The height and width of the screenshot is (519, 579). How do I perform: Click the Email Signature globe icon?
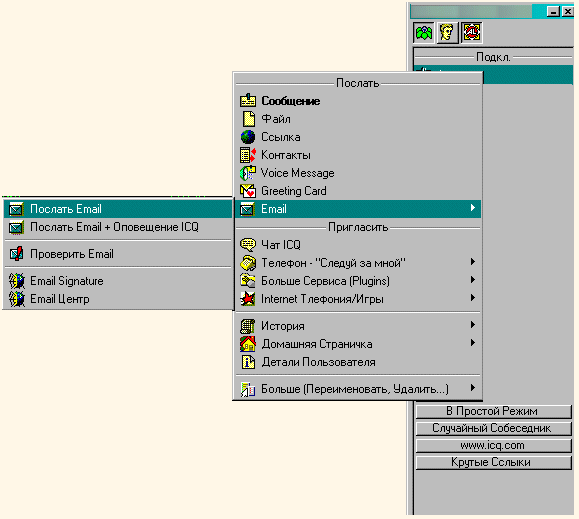pyautogui.click(x=17, y=281)
